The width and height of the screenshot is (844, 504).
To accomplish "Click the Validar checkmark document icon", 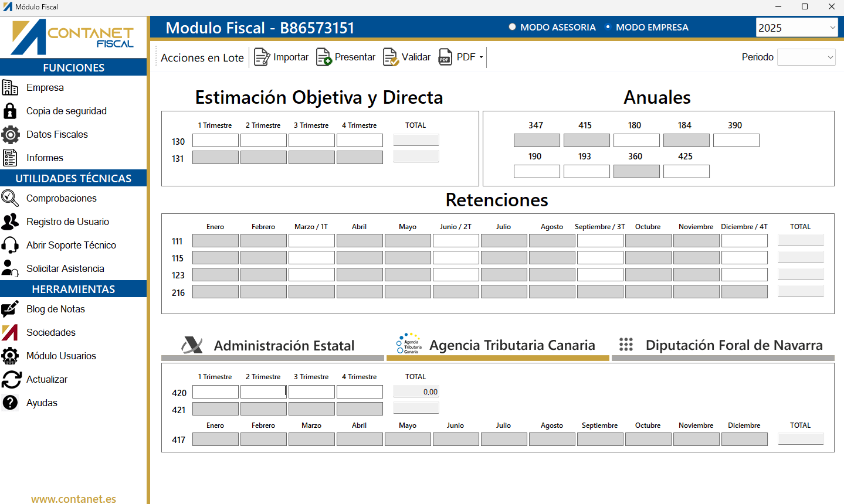I will click(391, 57).
